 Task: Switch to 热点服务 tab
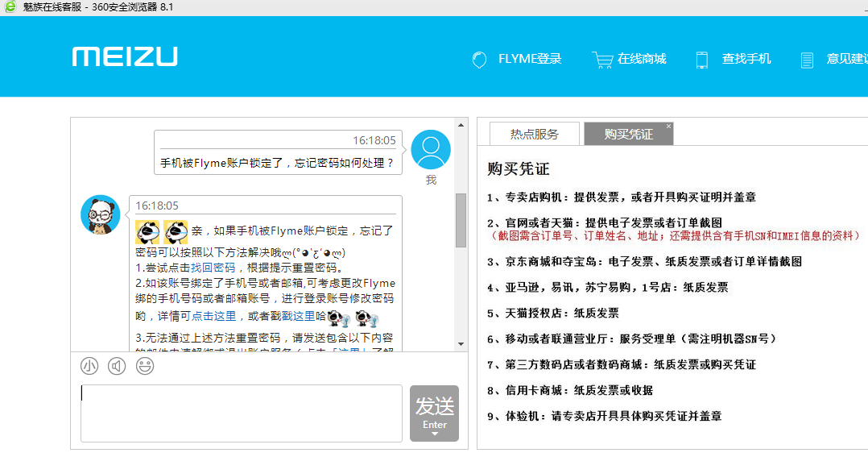click(x=535, y=134)
